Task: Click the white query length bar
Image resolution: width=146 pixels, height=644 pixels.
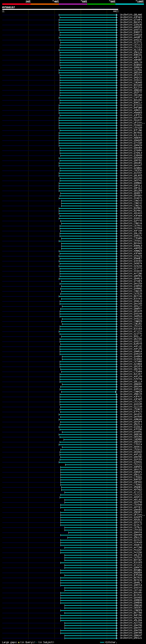Action: (60, 9)
